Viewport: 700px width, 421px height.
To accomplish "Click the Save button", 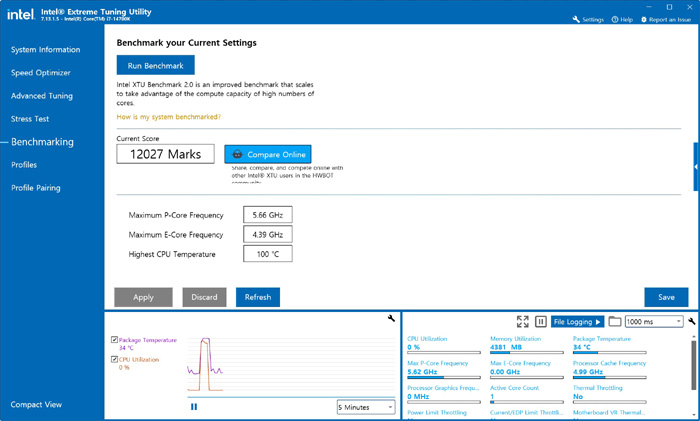I will [x=666, y=297].
